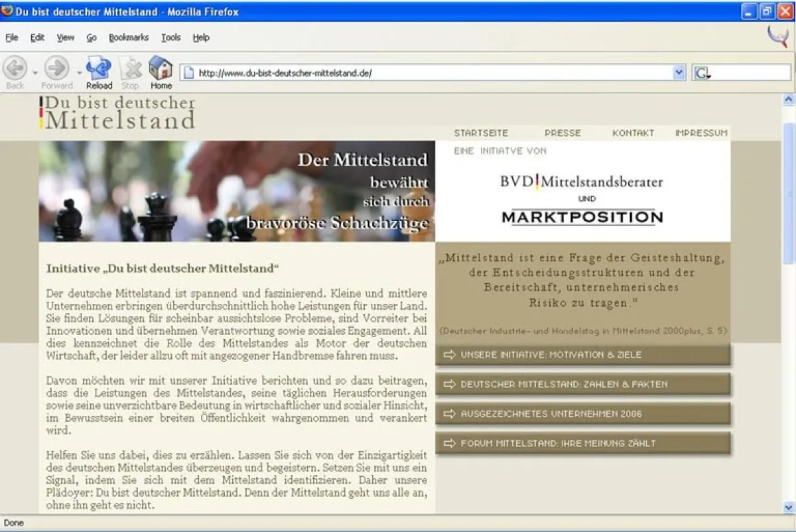Open the Bookmarks menu
796x532 pixels.
129,38
